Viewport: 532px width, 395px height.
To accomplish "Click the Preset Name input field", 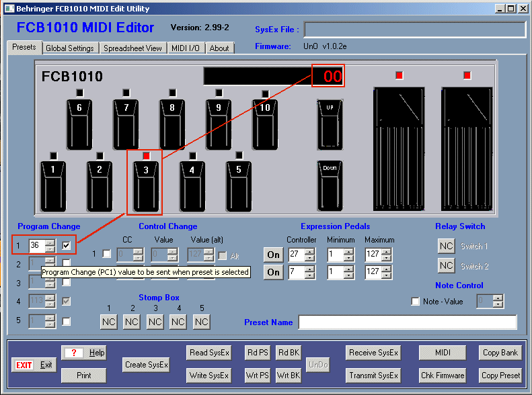I will [408, 322].
